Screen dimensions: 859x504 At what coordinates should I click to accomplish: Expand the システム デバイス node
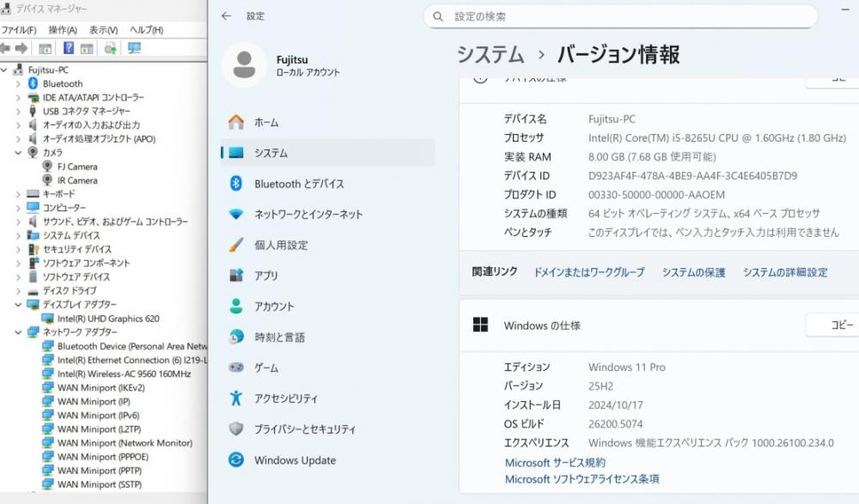click(18, 235)
